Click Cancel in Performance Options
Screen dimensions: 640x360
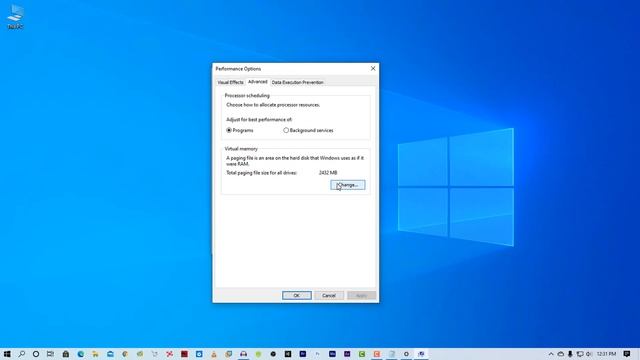[x=329, y=296]
